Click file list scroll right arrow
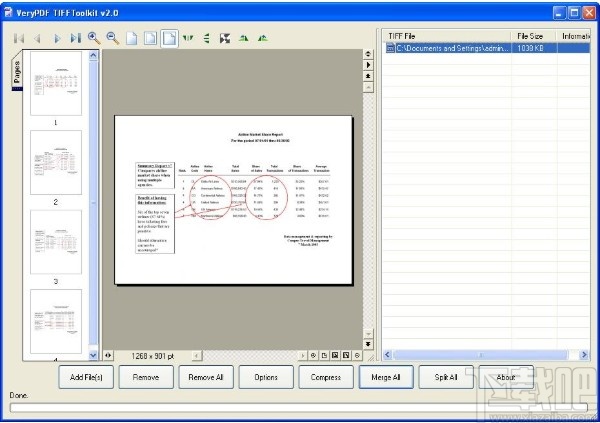Image resolution: width=600 pixels, height=423 pixels. [584, 355]
